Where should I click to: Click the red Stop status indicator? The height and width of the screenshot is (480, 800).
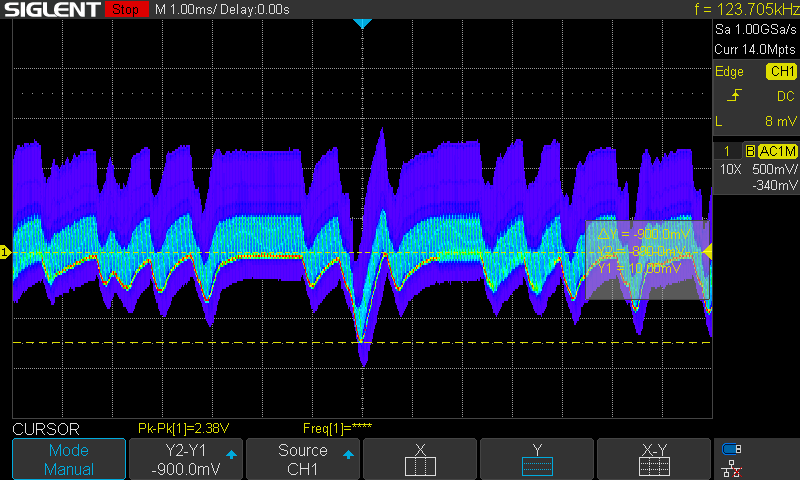[124, 10]
